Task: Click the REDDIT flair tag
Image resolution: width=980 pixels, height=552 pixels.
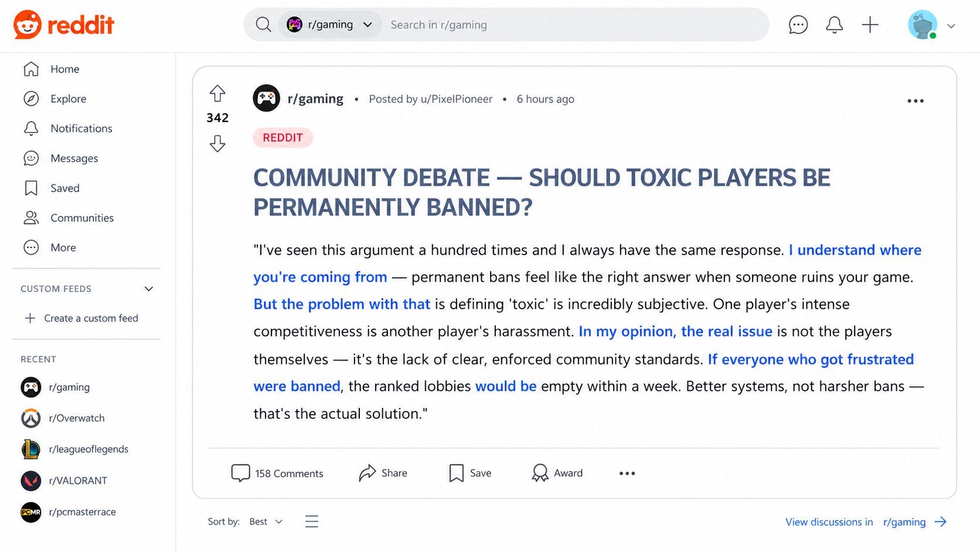Action: coord(283,138)
